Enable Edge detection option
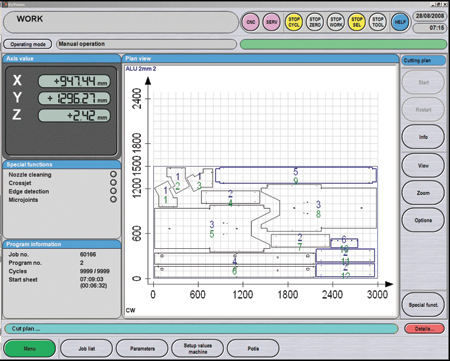This screenshot has height=361, width=450. point(113,191)
